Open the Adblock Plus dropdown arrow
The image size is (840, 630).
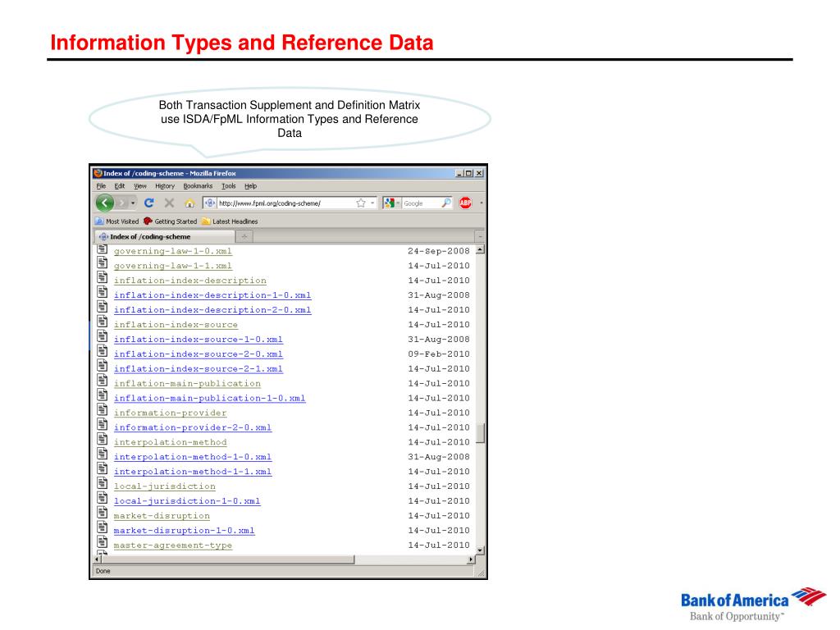(x=481, y=203)
